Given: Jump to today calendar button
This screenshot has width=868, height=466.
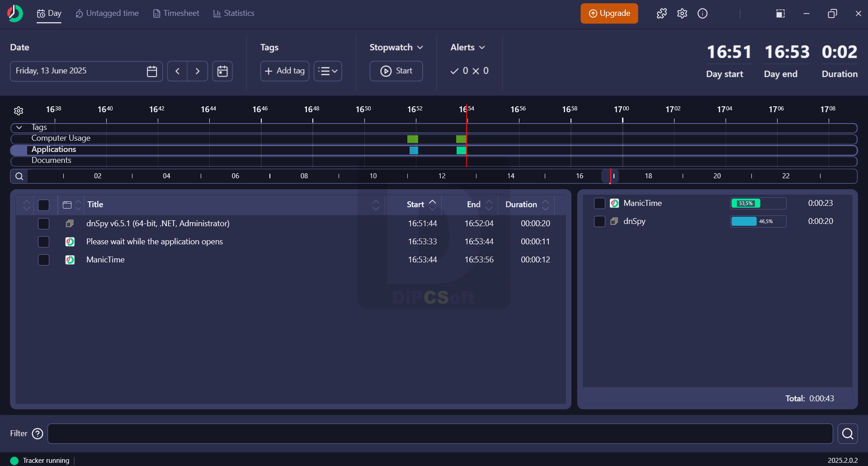Looking at the screenshot, I should pos(222,71).
